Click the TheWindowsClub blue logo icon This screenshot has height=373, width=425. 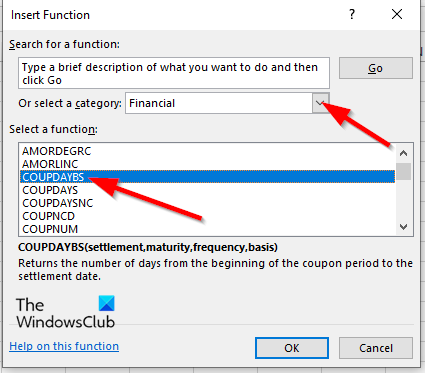(x=107, y=303)
